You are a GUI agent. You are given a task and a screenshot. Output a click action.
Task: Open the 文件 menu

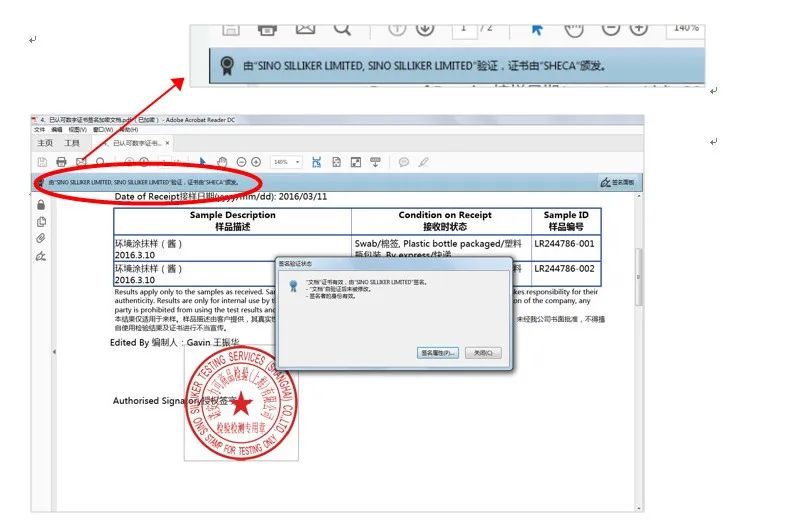pyautogui.click(x=39, y=130)
